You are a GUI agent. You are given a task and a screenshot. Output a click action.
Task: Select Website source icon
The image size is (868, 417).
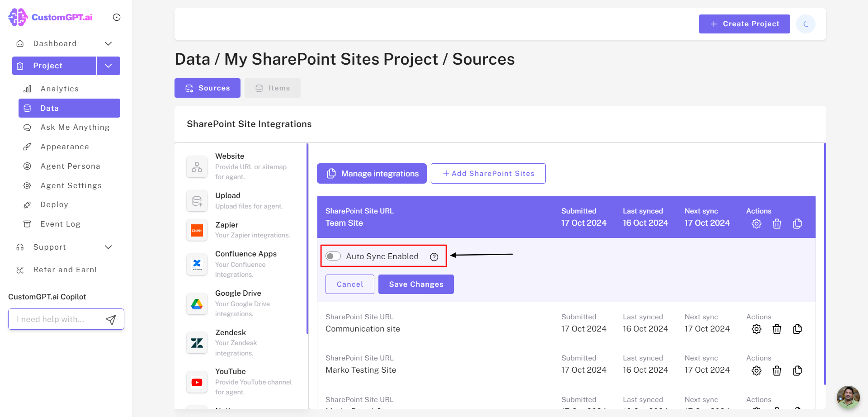(x=197, y=166)
